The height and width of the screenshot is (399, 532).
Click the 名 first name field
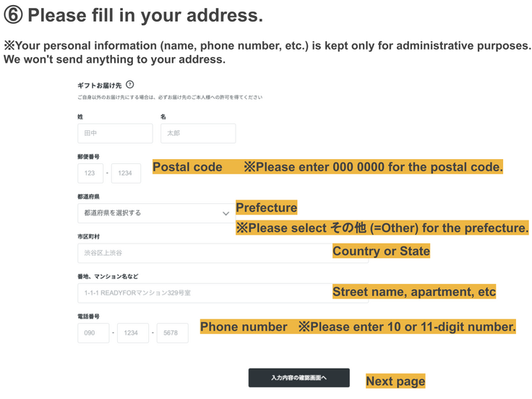point(198,133)
